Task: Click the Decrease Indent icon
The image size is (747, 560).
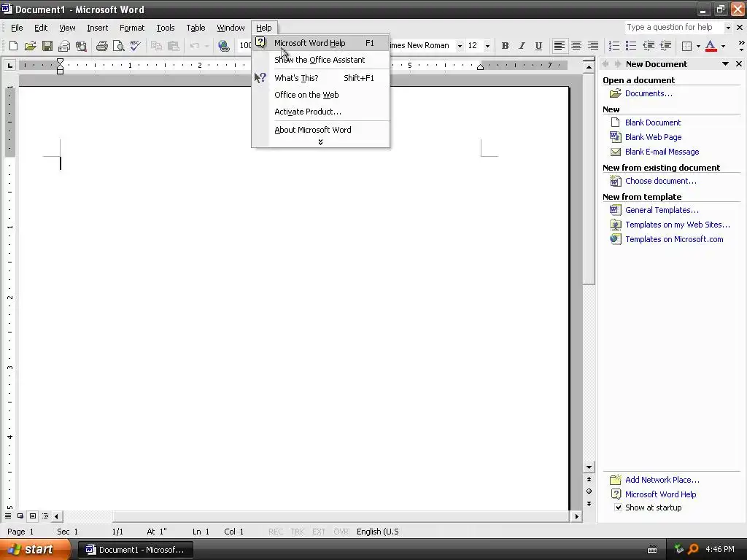Action: 649,46
